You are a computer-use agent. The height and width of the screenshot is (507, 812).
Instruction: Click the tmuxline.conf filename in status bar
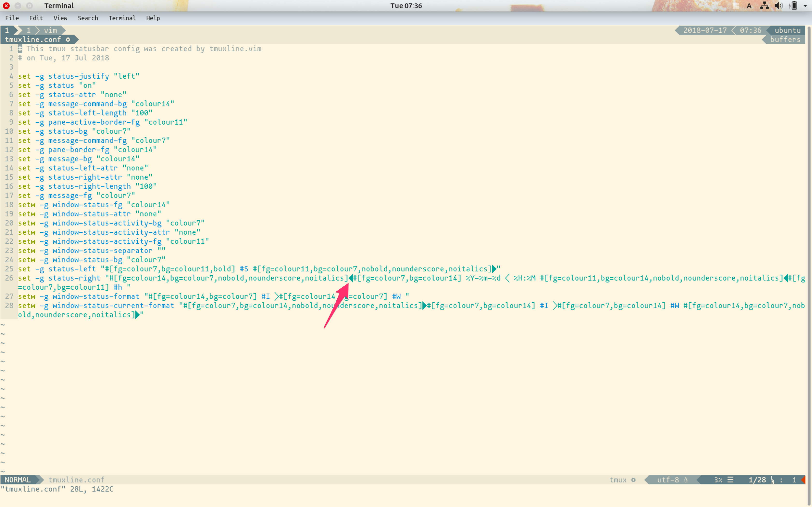click(x=77, y=479)
